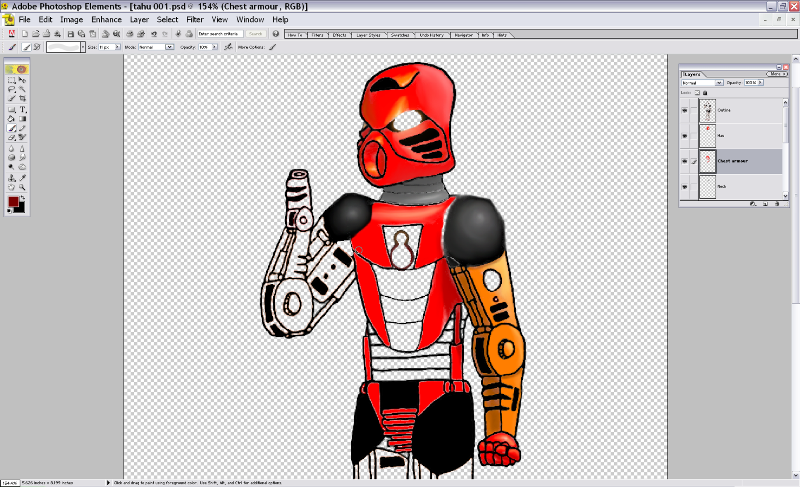800x487 pixels.
Task: Select the Red Eye Brush tool
Action: click(x=22, y=137)
